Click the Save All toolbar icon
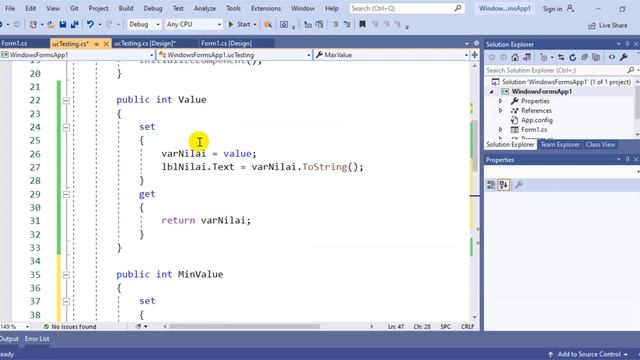Screen dimensions: 640x360 74,25
